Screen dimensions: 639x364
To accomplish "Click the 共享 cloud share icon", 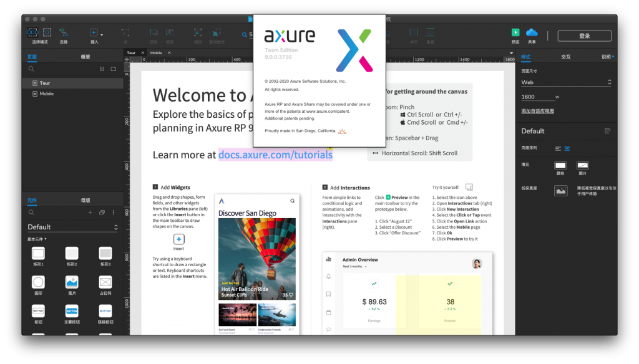I will click(x=532, y=32).
